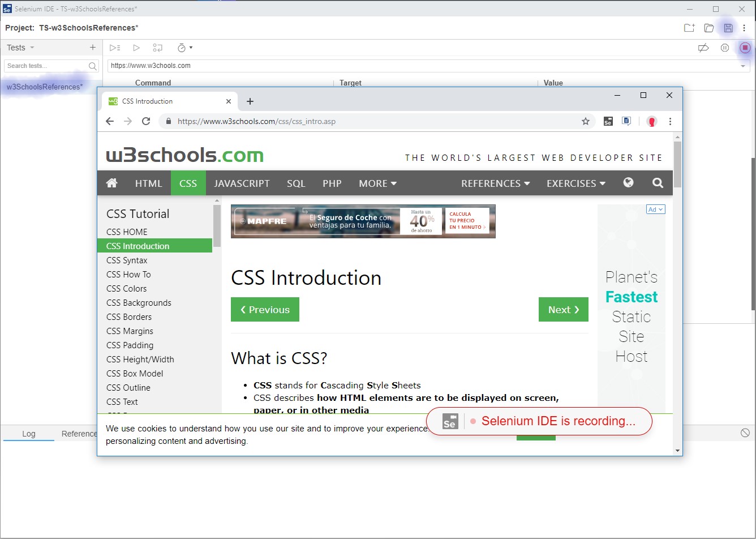Click the w3schools.com logo
Viewport: 756px width, 539px height.
coord(184,155)
